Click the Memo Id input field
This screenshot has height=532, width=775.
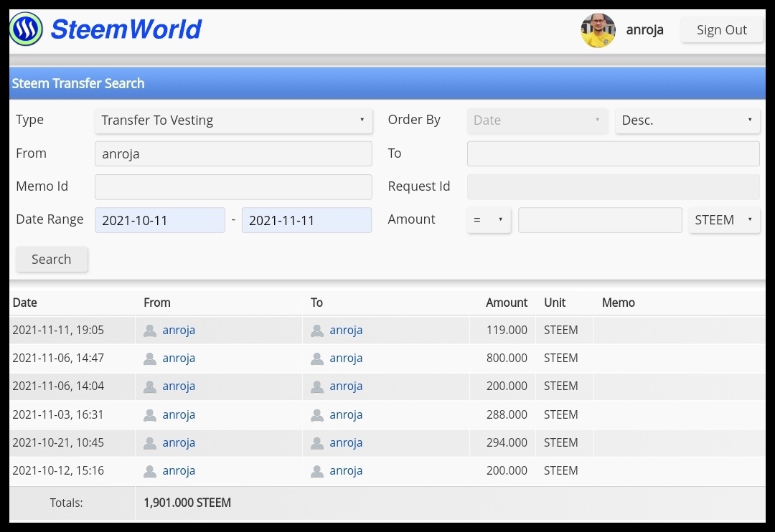coord(233,186)
